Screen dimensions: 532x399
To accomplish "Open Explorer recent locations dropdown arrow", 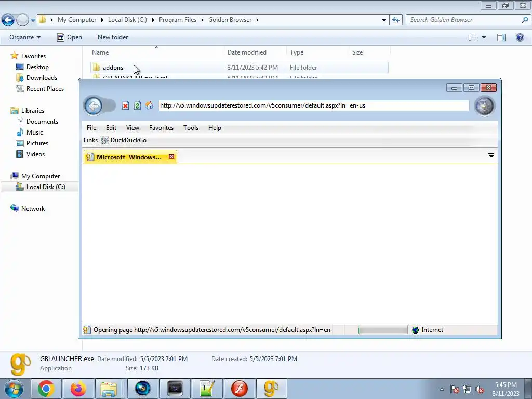I will (x=33, y=20).
